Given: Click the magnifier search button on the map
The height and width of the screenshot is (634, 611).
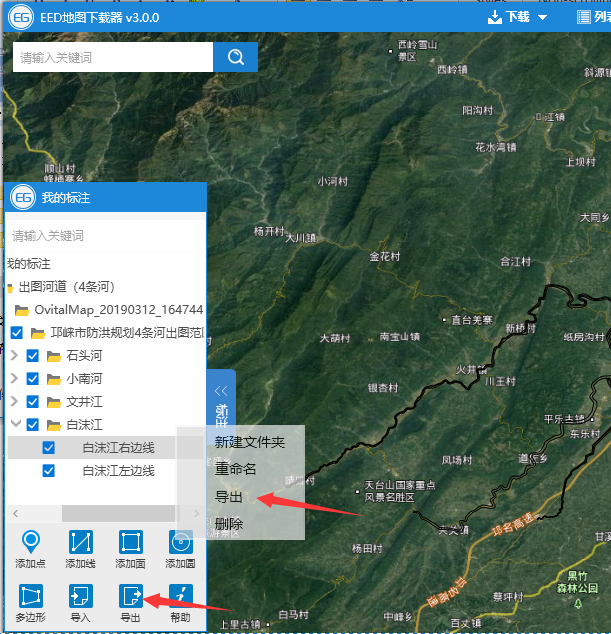Looking at the screenshot, I should tap(236, 57).
